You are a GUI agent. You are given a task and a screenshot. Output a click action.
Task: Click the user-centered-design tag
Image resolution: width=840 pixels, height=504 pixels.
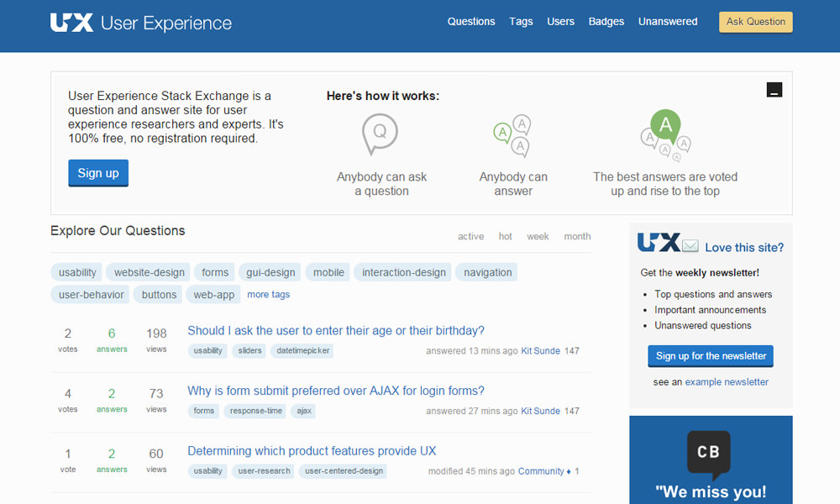pos(344,470)
